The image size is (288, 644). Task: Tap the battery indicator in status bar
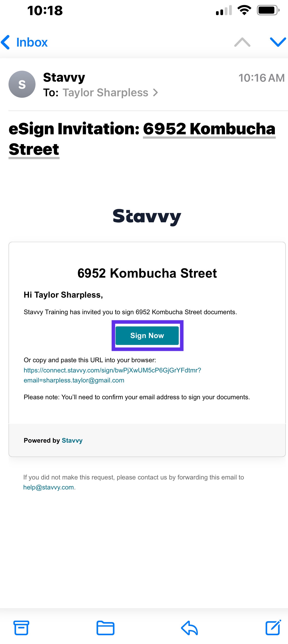point(268,10)
